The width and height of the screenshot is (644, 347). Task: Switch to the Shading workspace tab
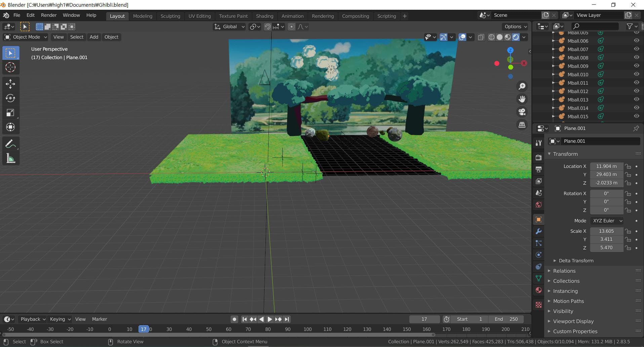coord(265,16)
